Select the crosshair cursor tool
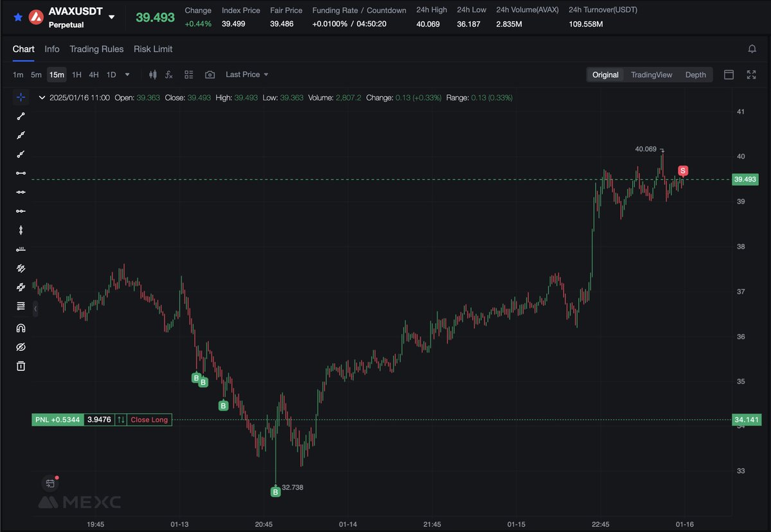Image resolution: width=771 pixels, height=532 pixels. [21, 97]
